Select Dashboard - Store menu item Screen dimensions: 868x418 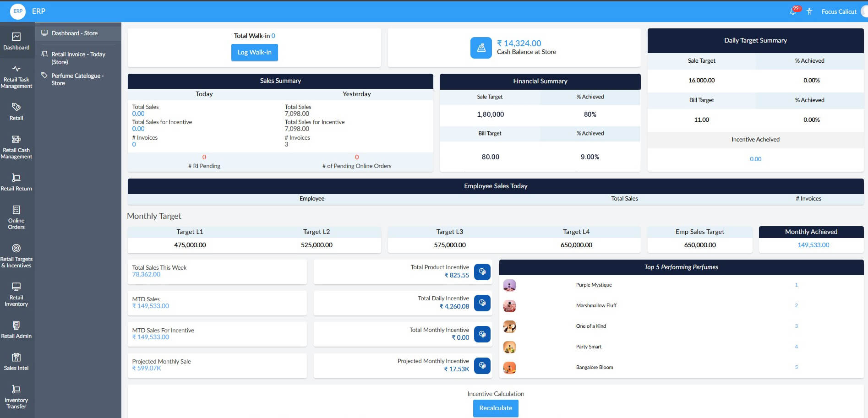[74, 33]
